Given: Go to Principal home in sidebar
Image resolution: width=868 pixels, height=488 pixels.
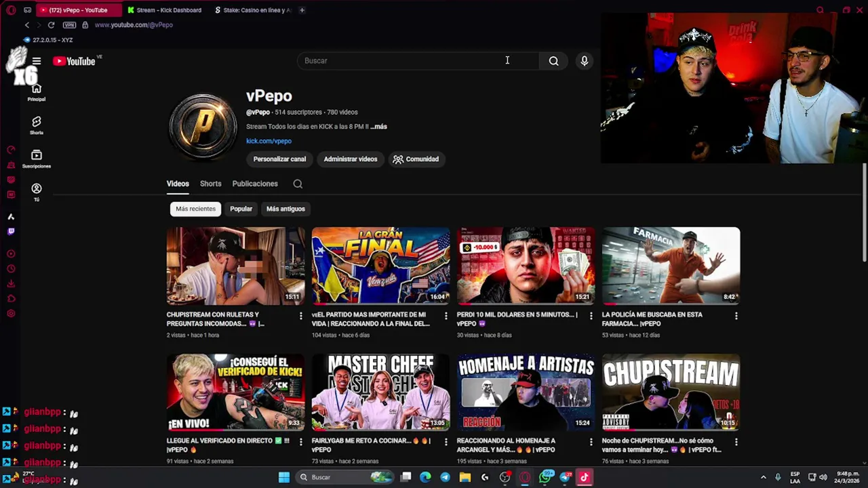Looking at the screenshot, I should [37, 92].
